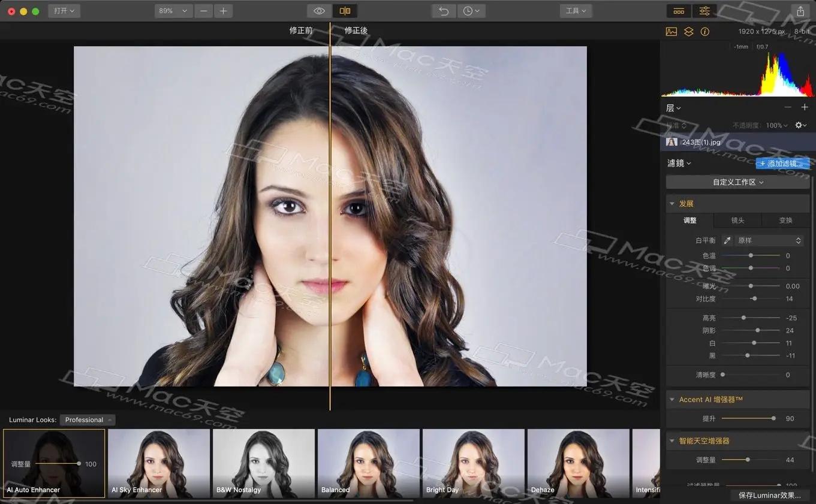Show the histogram panel icon
The height and width of the screenshot is (504, 816).
tap(672, 32)
